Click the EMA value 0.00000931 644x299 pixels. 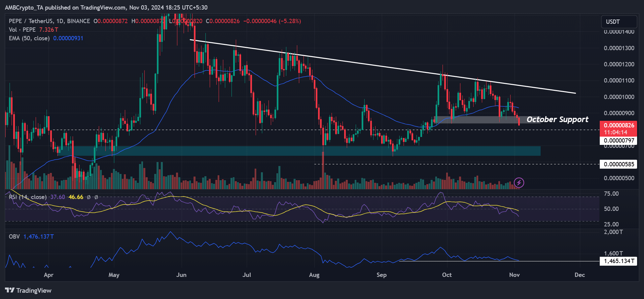(x=68, y=38)
